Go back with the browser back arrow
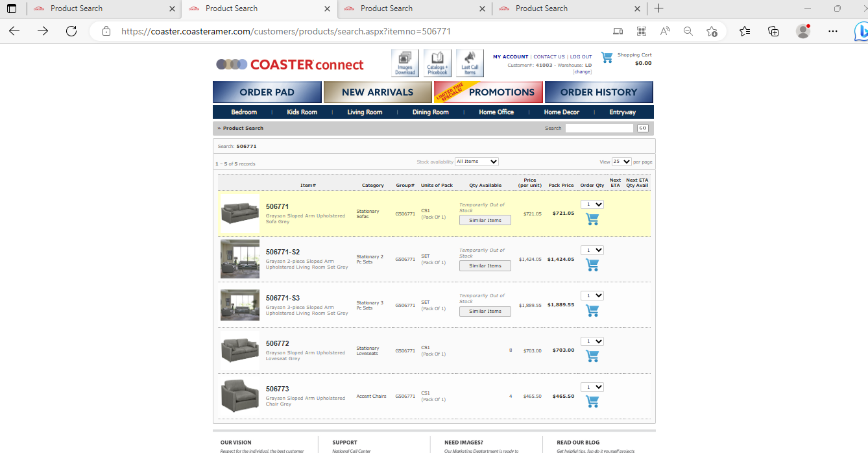Viewport: 868px width, 453px height. click(x=14, y=31)
